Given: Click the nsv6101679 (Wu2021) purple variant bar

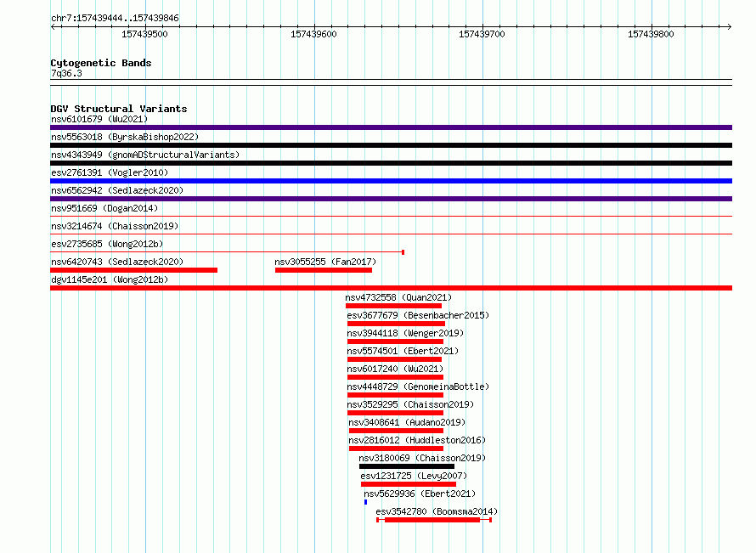Looking at the screenshot, I should tap(391, 127).
